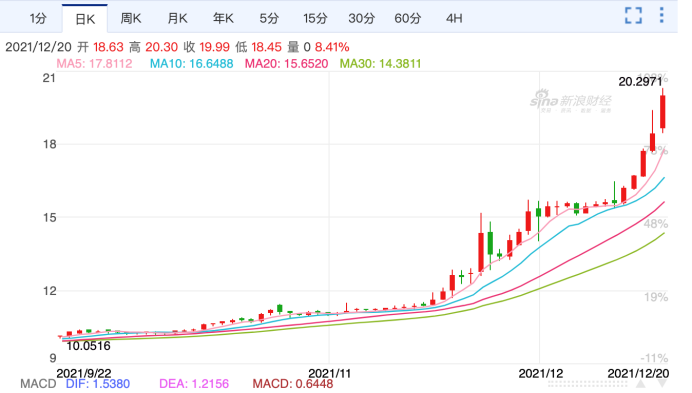Click the DEA: 1.2156 value

[x=194, y=384]
